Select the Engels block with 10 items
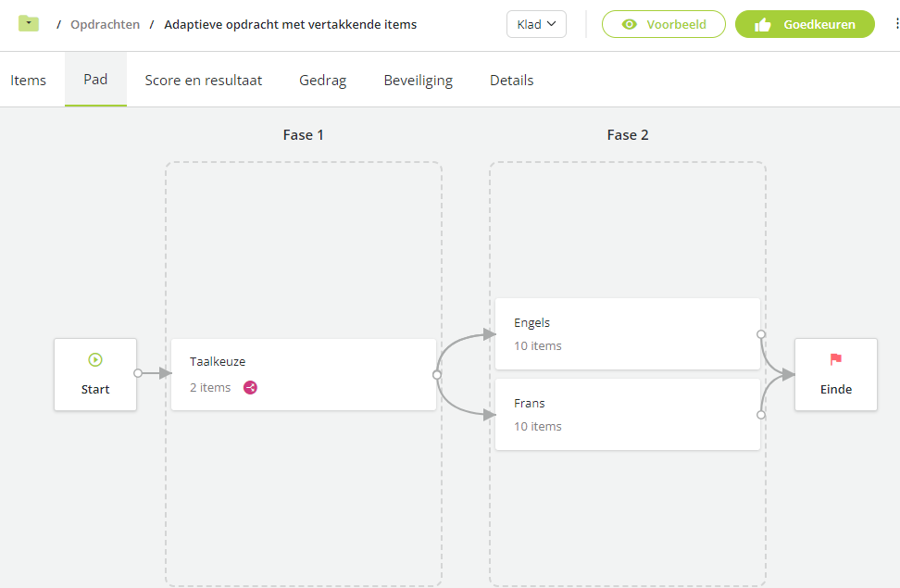 point(628,333)
